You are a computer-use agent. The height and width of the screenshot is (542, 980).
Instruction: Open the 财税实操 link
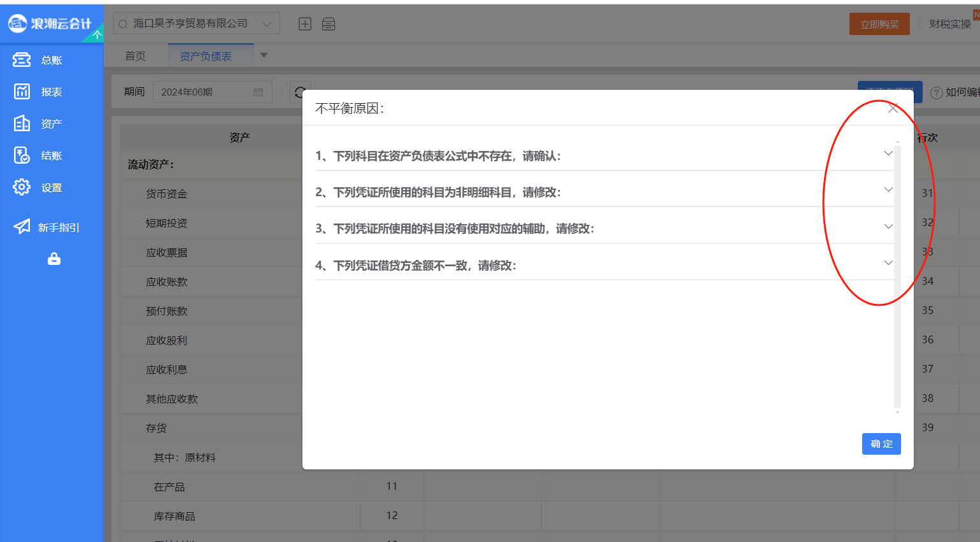click(950, 24)
